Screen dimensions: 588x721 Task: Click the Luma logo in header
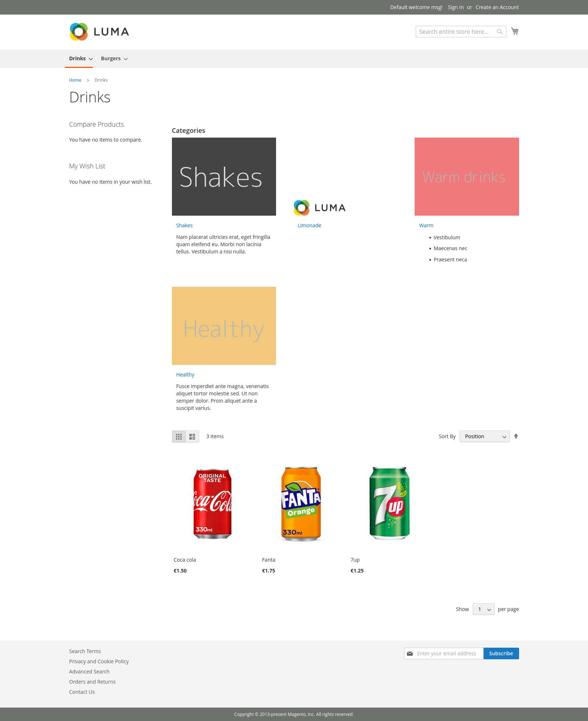coord(99,32)
